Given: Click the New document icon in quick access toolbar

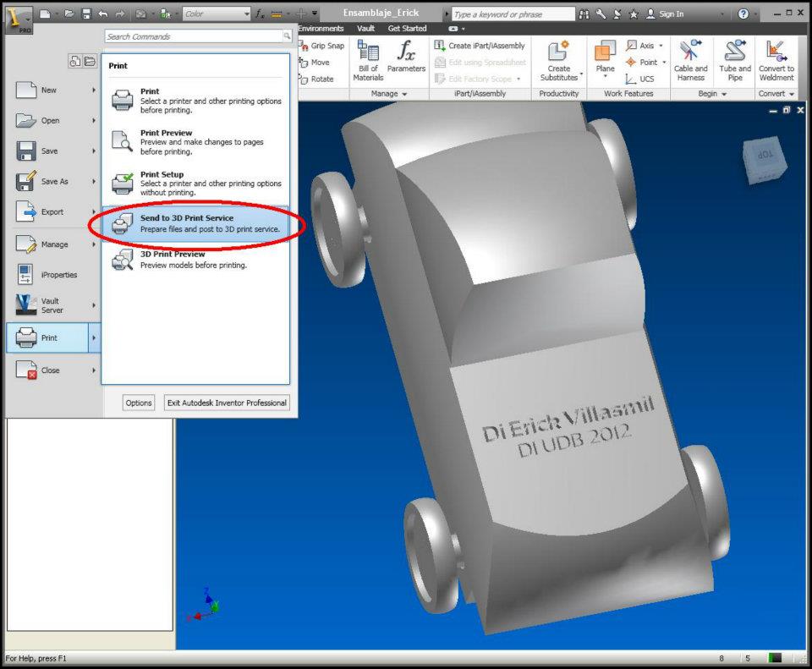Looking at the screenshot, I should click(46, 14).
